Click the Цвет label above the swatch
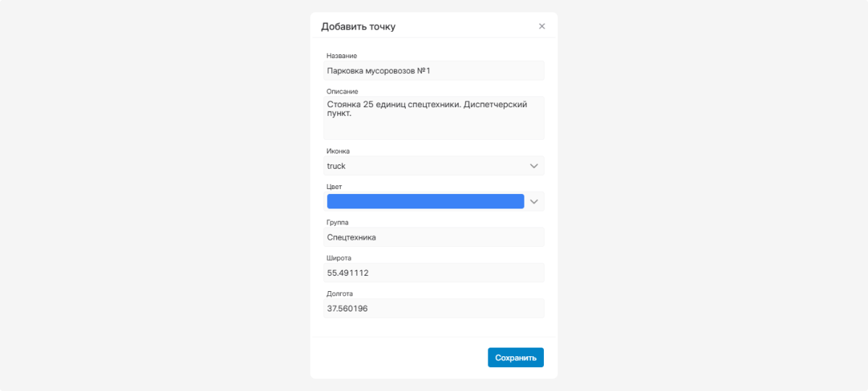Screen dimensions: 868x391 (x=334, y=187)
